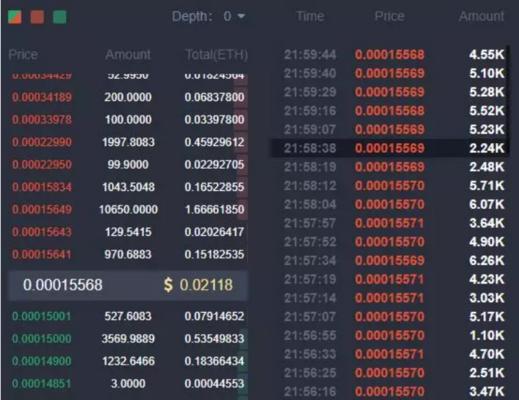Show buy orders only view
Viewport: 519px width, 400px height.
pos(60,17)
